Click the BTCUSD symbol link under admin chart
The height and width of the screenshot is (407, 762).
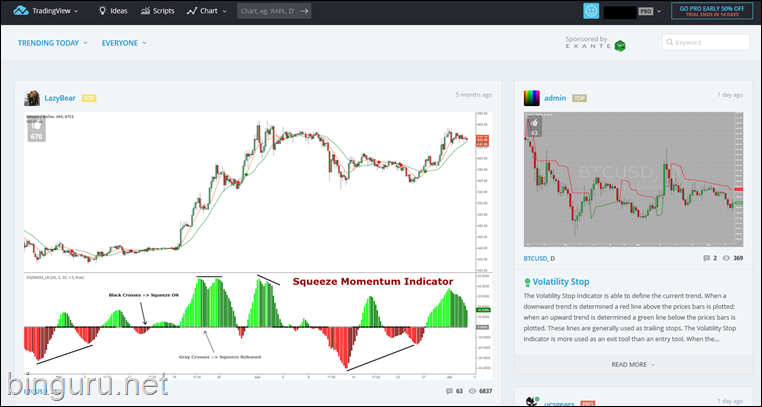point(536,258)
